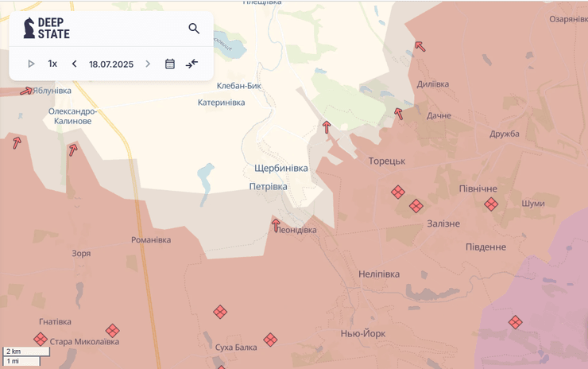Click the Нью-Йорк town label
Image resolution: width=588 pixels, height=369 pixels.
coord(362,333)
